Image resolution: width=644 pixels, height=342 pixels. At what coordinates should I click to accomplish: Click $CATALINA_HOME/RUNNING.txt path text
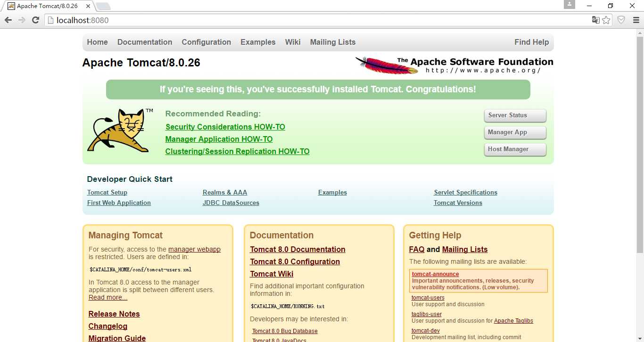(288, 306)
